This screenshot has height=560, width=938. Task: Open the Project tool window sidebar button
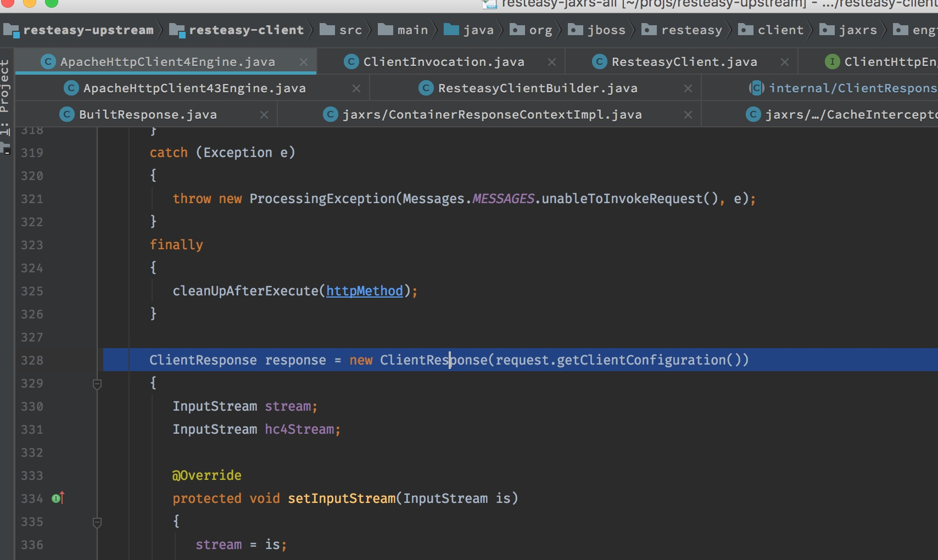[x=5, y=99]
